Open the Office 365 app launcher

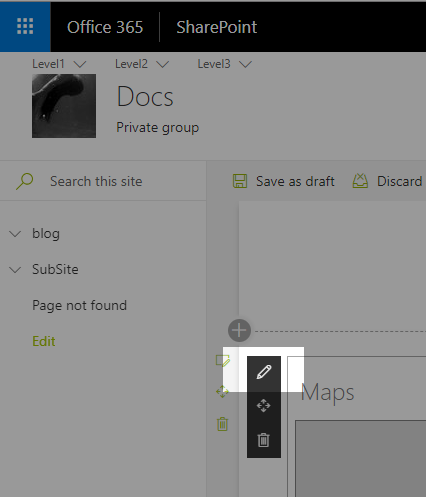pyautogui.click(x=25, y=26)
